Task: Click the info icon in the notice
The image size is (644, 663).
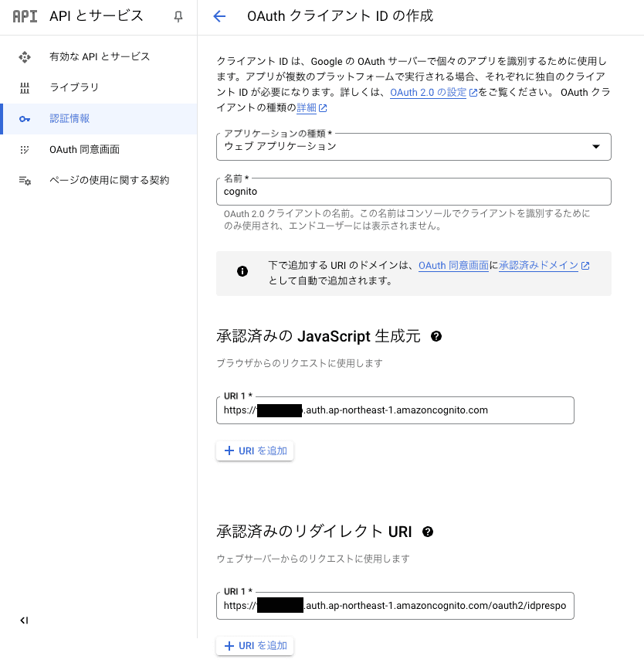Action: [242, 271]
